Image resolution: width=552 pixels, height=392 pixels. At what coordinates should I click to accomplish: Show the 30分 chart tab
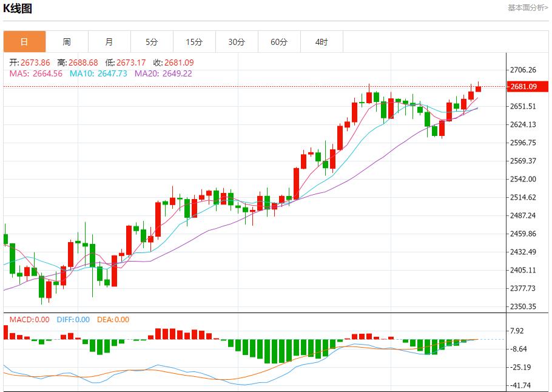237,42
